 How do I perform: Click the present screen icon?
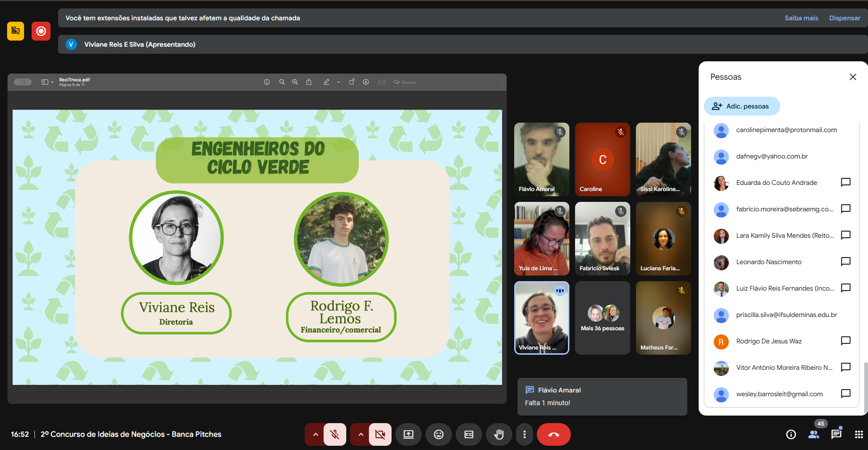click(x=408, y=434)
